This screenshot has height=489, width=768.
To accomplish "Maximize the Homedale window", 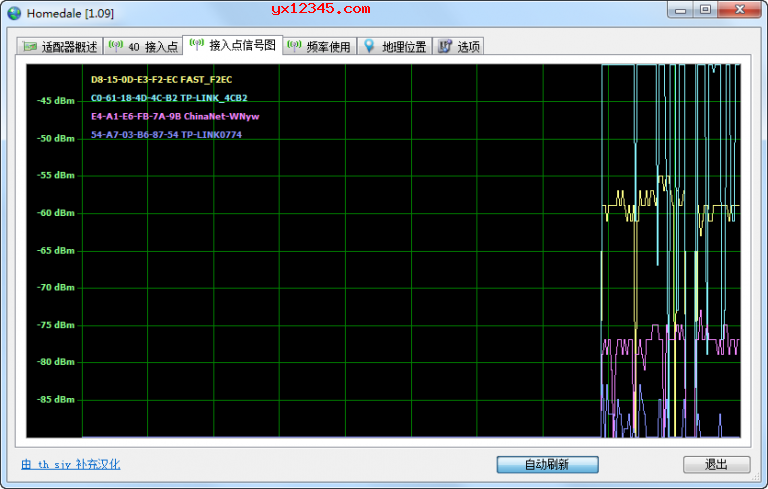I will (705, 9).
